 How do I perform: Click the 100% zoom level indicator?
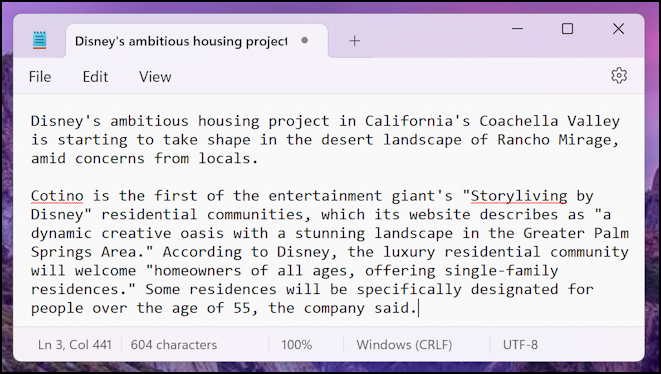297,345
